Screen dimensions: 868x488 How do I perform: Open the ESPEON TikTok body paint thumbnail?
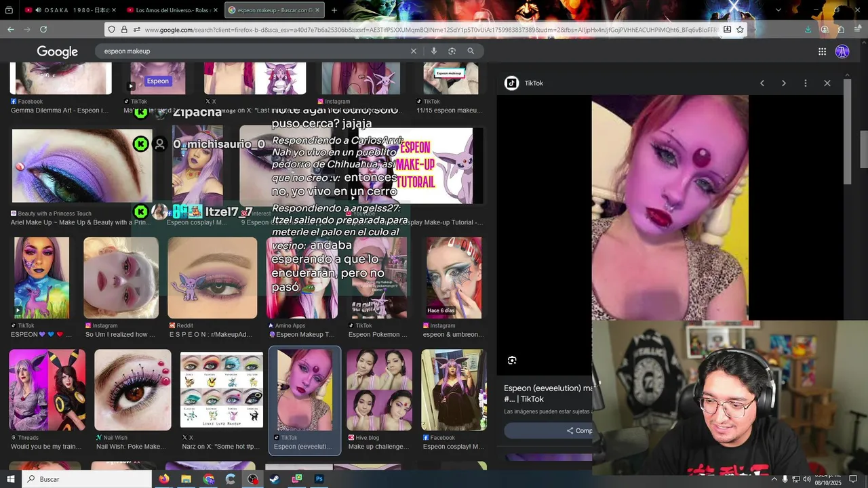coord(41,278)
